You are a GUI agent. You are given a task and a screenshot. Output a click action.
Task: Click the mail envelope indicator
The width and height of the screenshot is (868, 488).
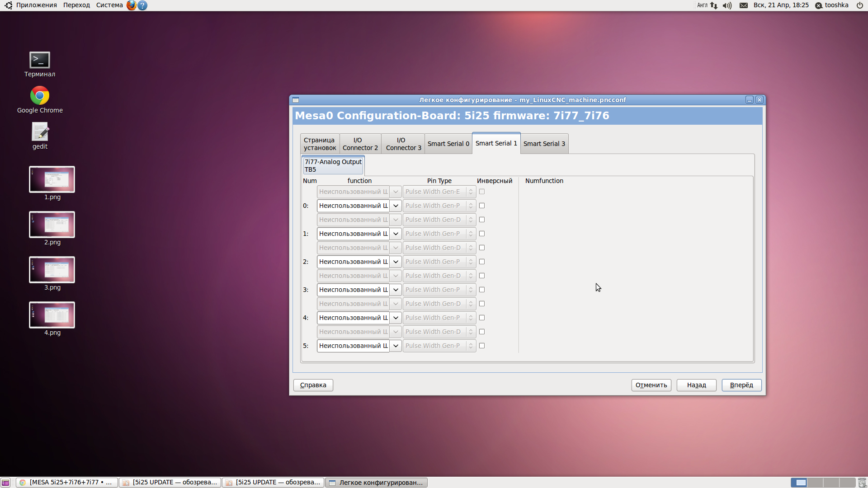(743, 5)
